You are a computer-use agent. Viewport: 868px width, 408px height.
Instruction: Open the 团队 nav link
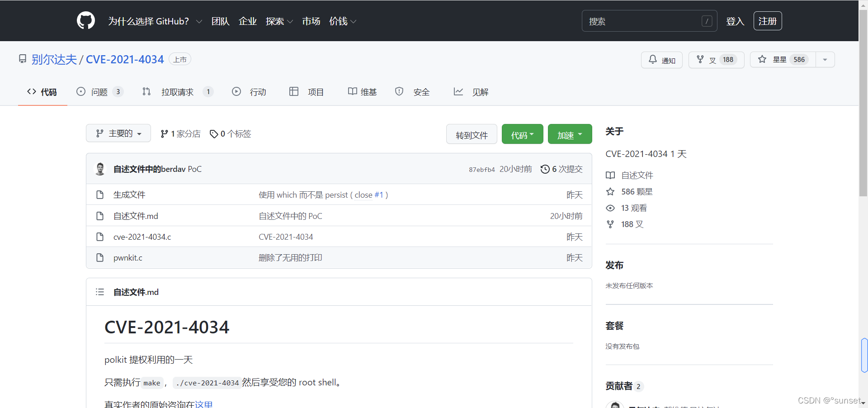221,21
